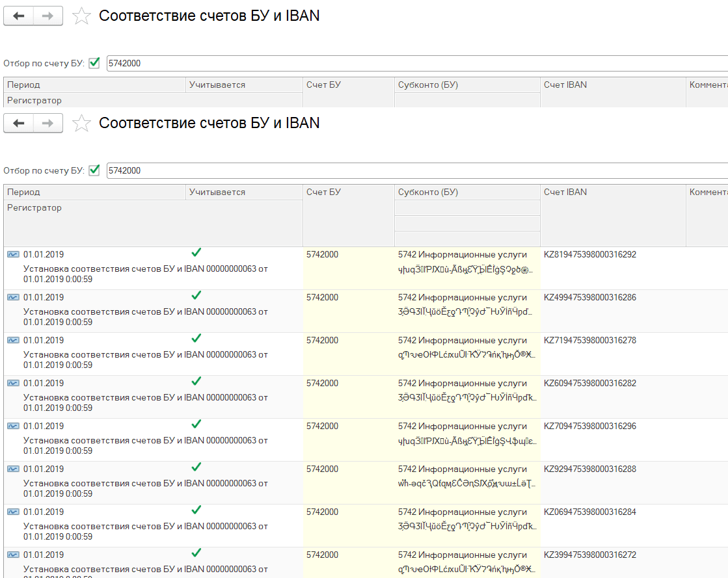The height and width of the screenshot is (578, 728).
Task: Click record icon of row with IBAN KZ819475398000316292
Action: 13,254
